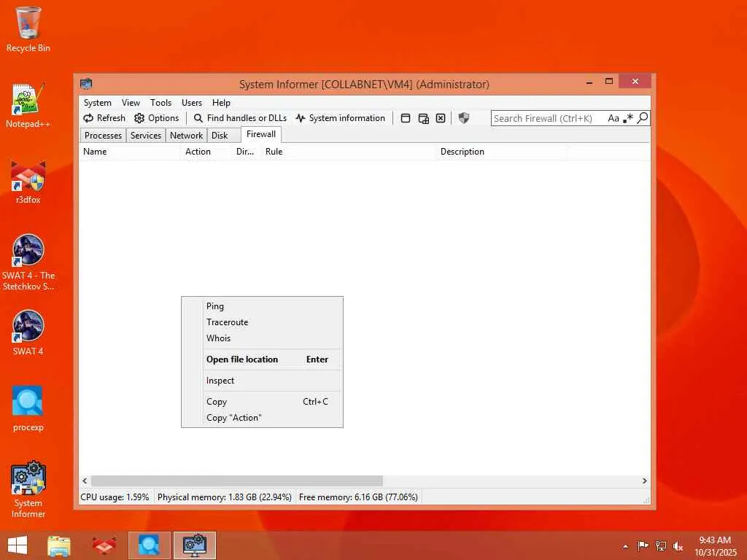
Task: Select the r3dfox desktop shortcut
Action: (28, 182)
